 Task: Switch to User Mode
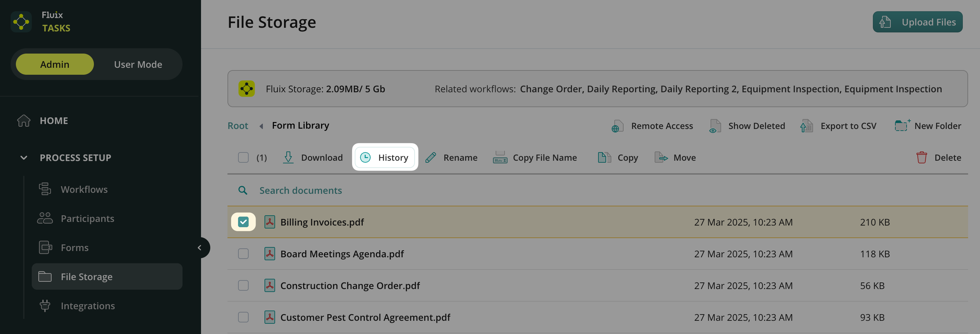click(138, 64)
